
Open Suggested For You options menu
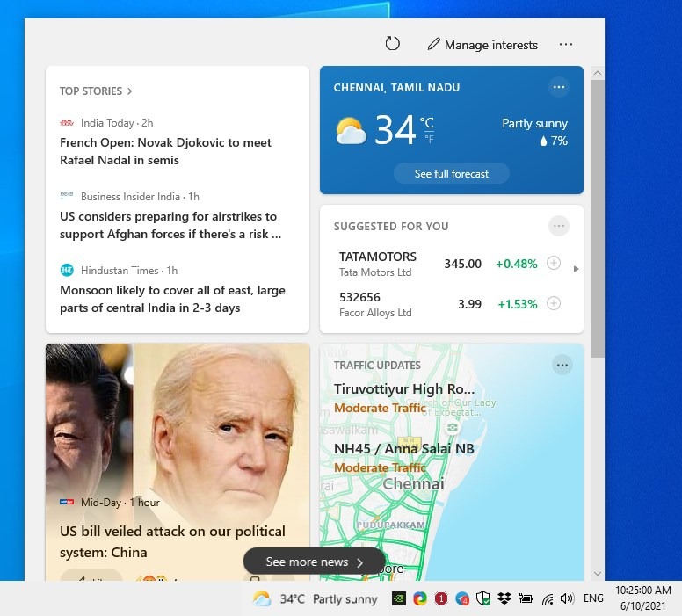(x=558, y=226)
